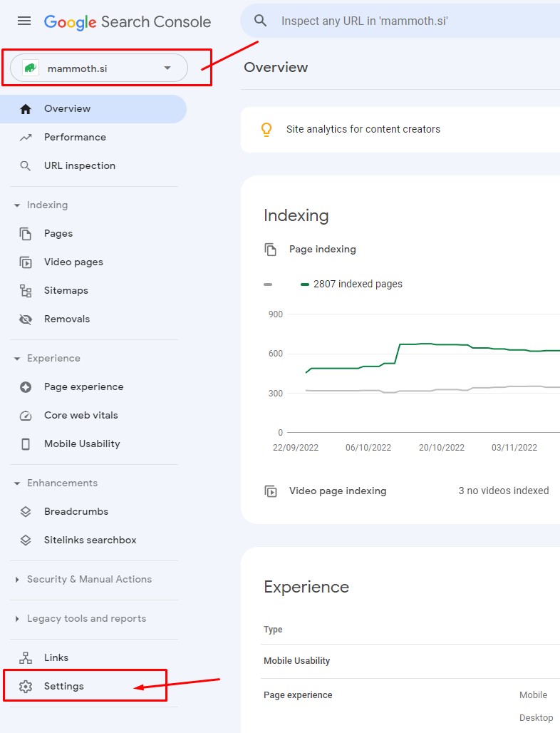Click the Mobile Usability phone icon
Image resolution: width=560 pixels, height=733 pixels.
pos(26,444)
